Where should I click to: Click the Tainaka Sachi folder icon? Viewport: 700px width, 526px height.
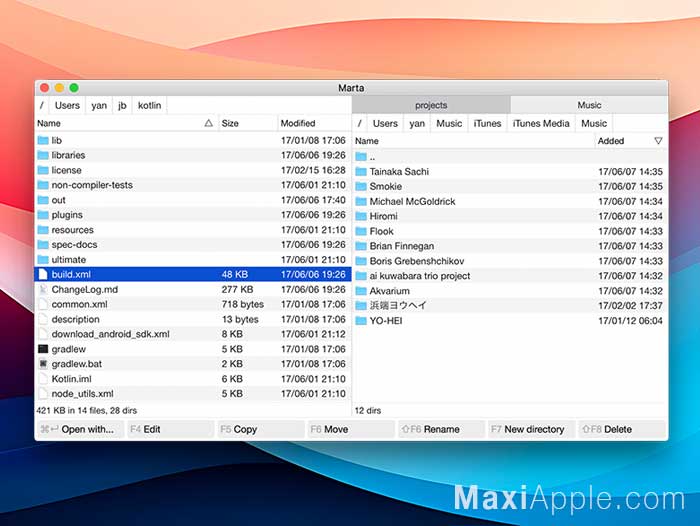pos(361,171)
